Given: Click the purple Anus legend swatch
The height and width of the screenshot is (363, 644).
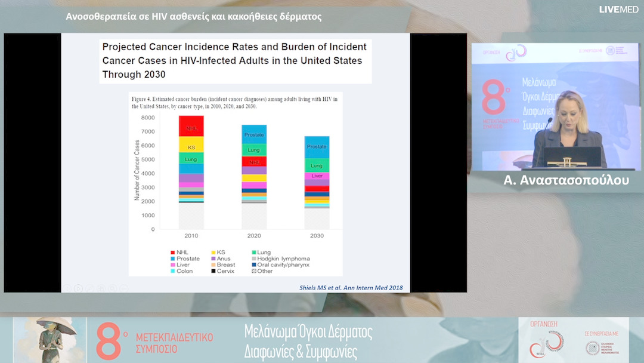Looking at the screenshot, I should coord(212,259).
